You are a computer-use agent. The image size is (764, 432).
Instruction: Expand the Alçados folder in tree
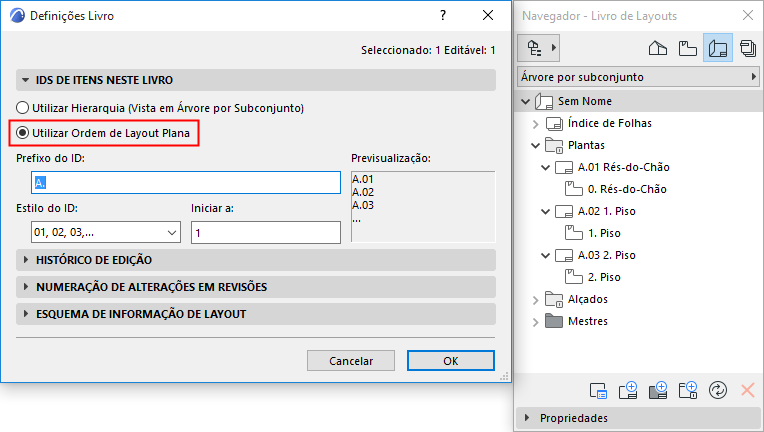[x=536, y=299]
